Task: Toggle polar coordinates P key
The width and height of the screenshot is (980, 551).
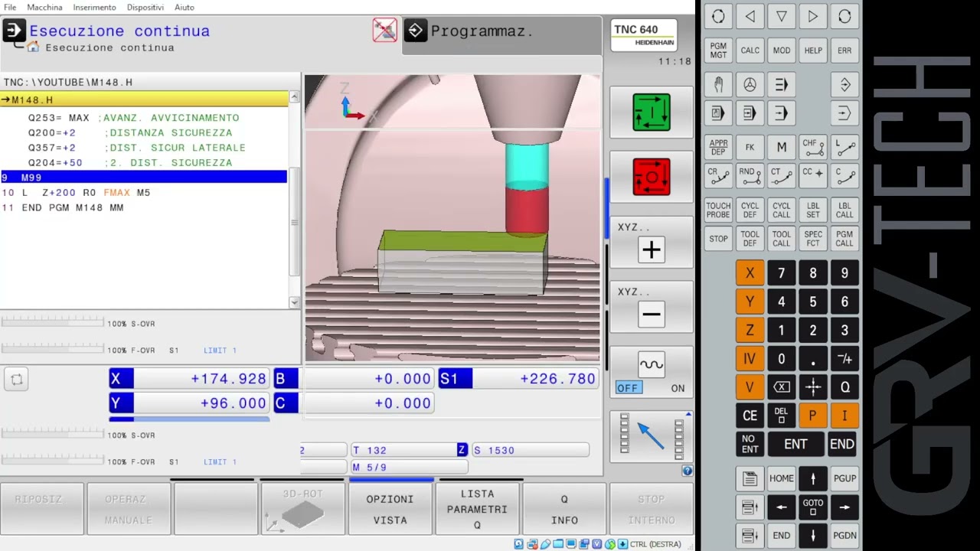Action: tap(813, 416)
